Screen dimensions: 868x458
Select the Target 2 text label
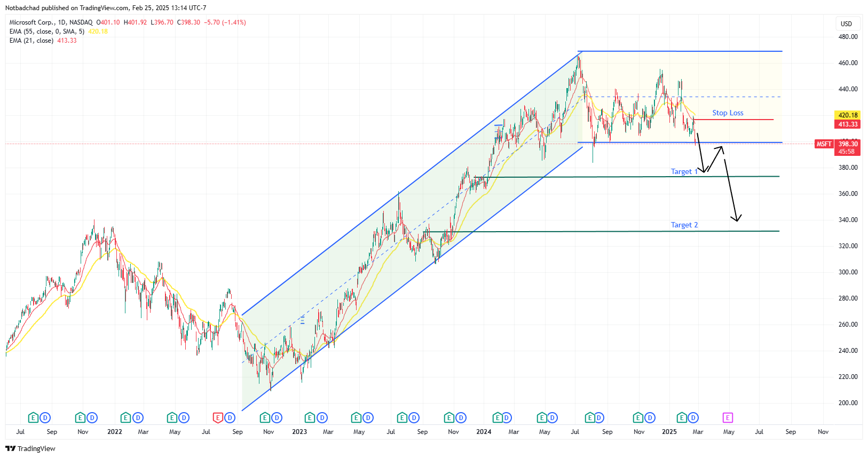(684, 225)
